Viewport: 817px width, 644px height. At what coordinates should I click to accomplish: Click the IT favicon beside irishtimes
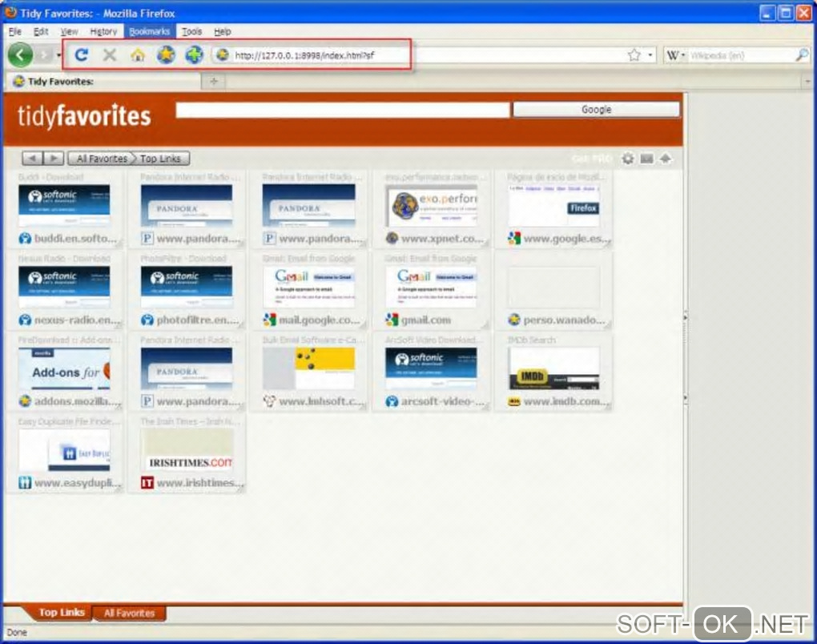(x=147, y=483)
